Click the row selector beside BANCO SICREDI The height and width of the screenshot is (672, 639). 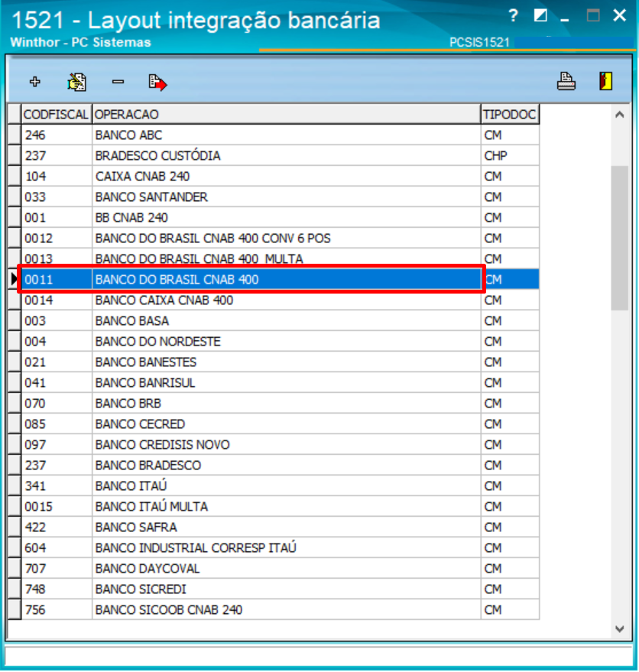pos(15,589)
